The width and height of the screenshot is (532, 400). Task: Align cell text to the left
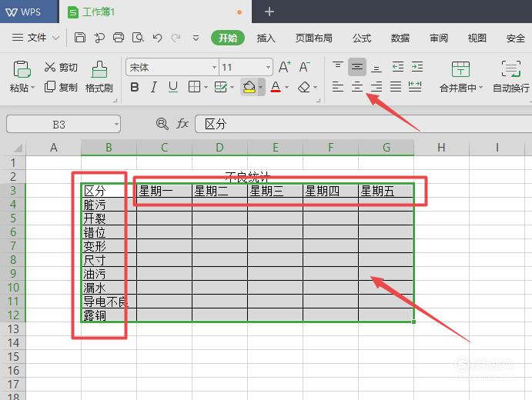(x=337, y=87)
